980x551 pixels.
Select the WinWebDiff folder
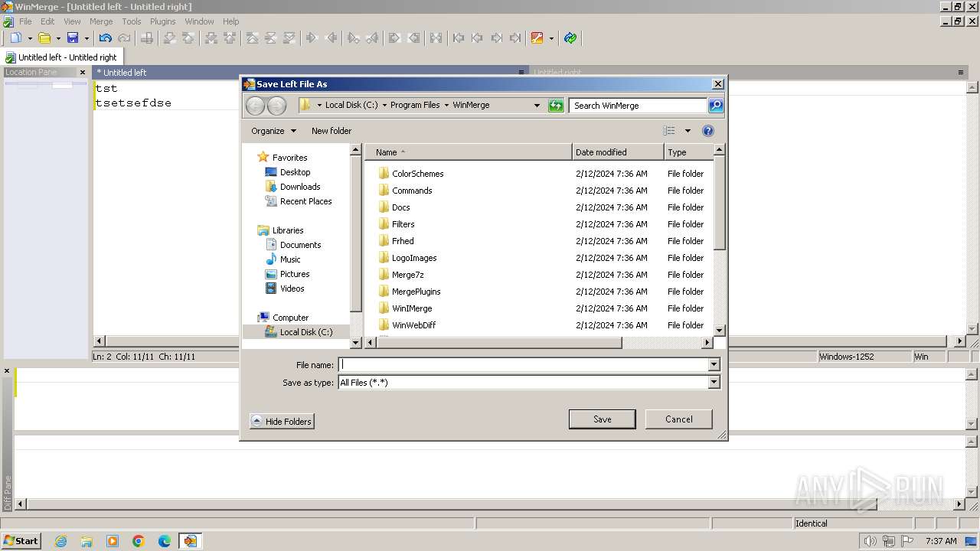point(413,325)
